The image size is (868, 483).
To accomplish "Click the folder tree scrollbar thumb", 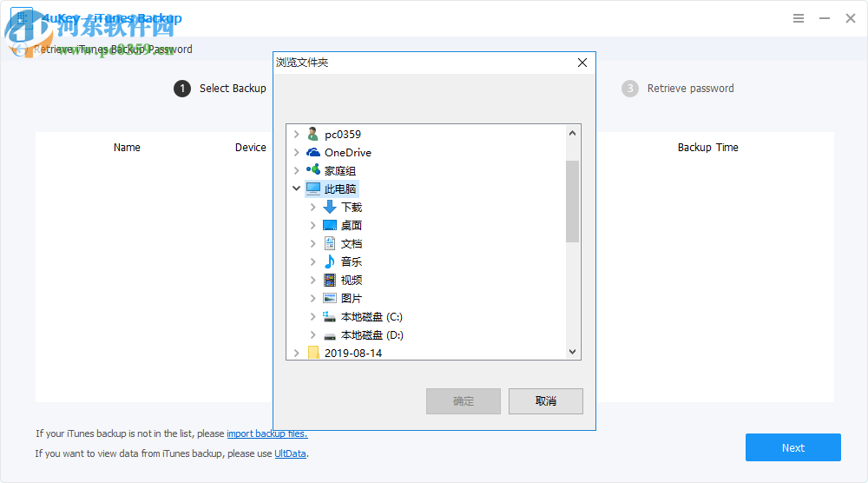I will tap(572, 202).
